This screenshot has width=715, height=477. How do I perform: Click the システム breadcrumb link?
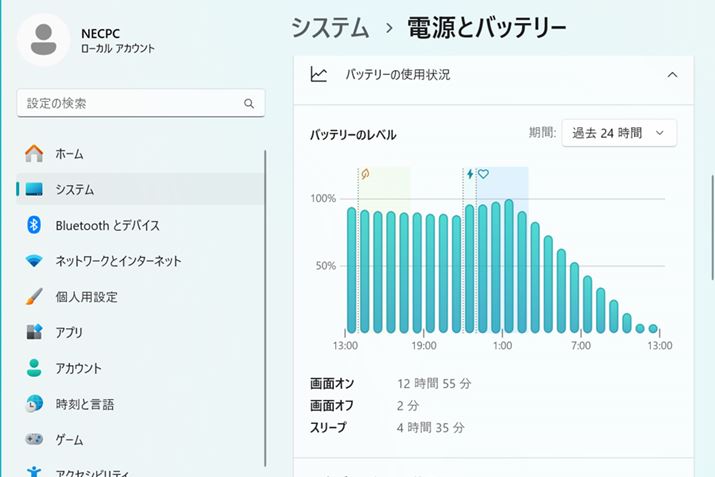point(330,27)
